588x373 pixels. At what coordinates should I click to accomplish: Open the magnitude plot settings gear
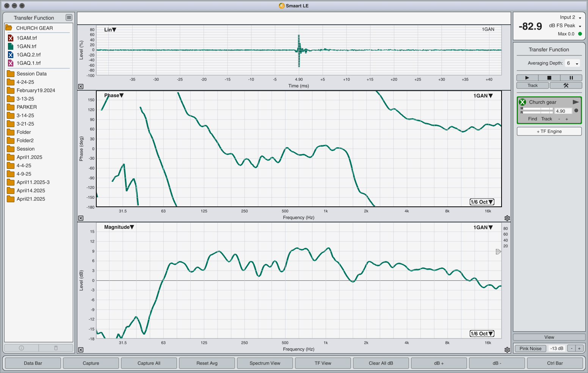click(x=507, y=350)
